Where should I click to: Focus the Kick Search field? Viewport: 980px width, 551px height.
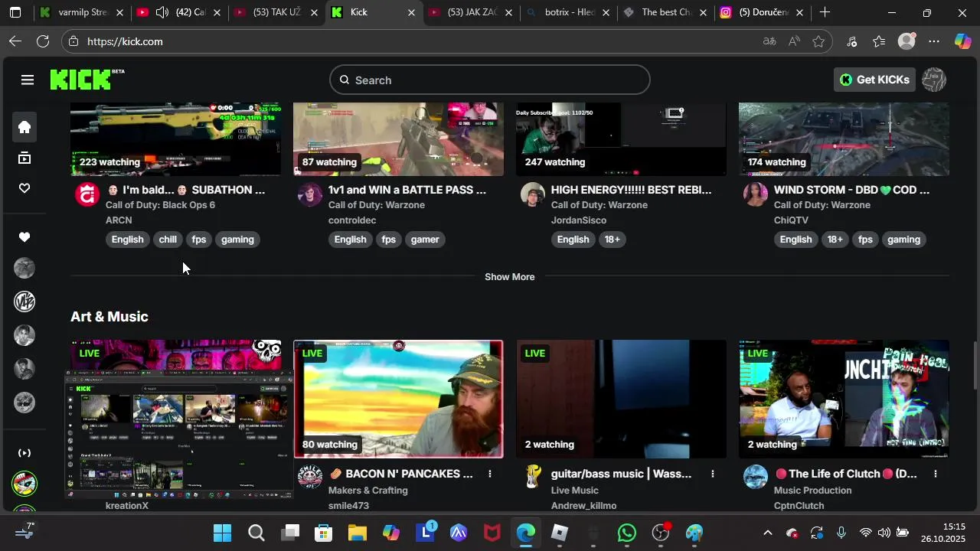tap(490, 80)
